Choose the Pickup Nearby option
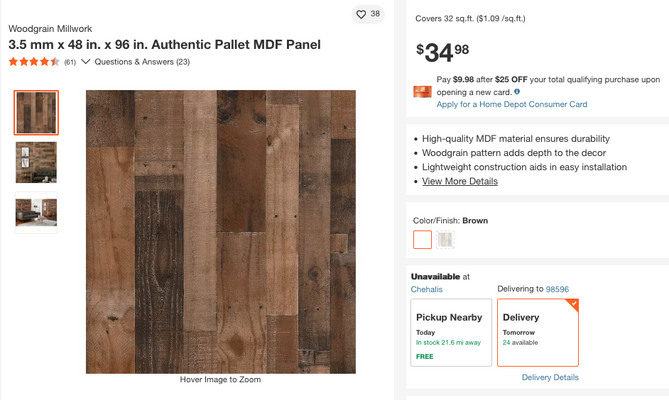Screen dimensions: 669x400 [451, 333]
